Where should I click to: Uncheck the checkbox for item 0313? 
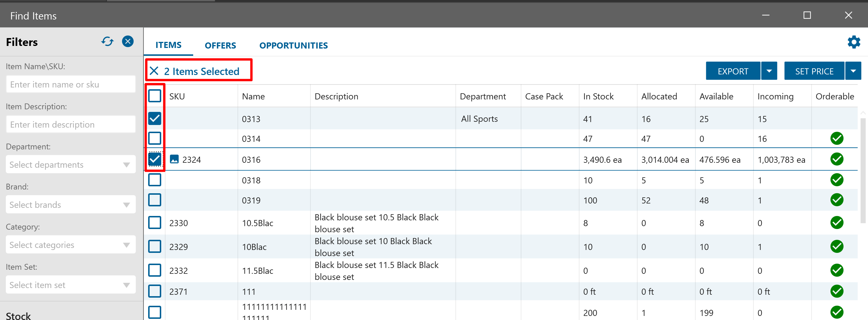[x=155, y=118]
